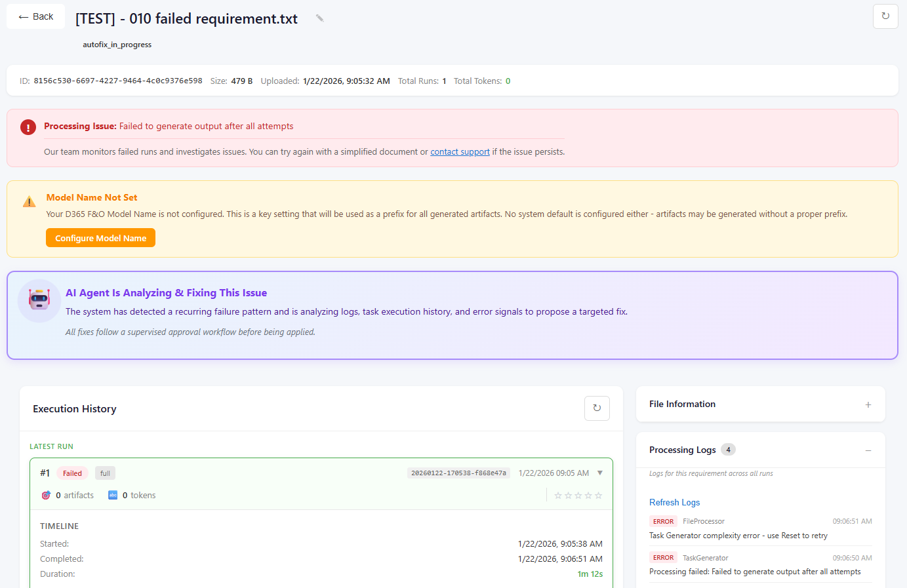907x588 pixels.
Task: Click the AI agent robot avatar
Action: (39, 300)
